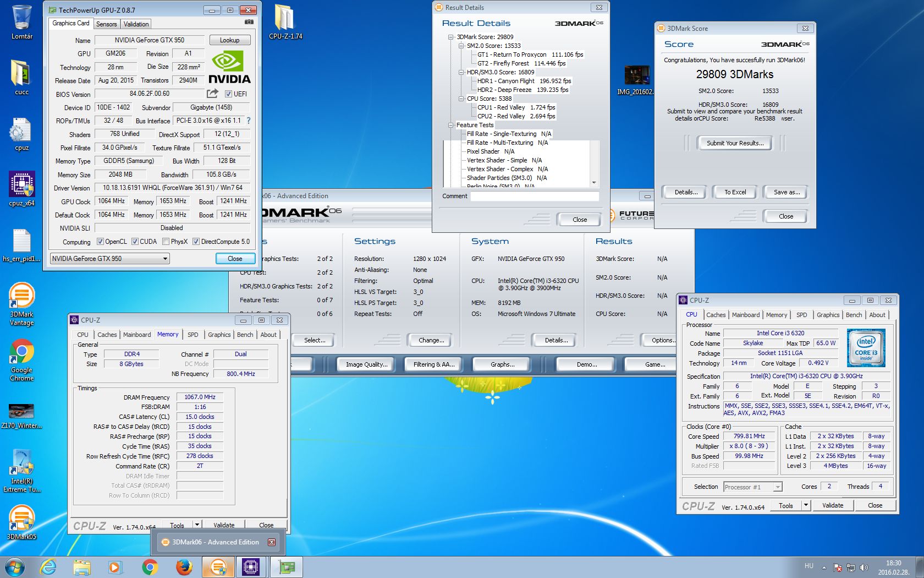
Task: Switch to 3DMark taskbar button
Action: tap(218, 567)
